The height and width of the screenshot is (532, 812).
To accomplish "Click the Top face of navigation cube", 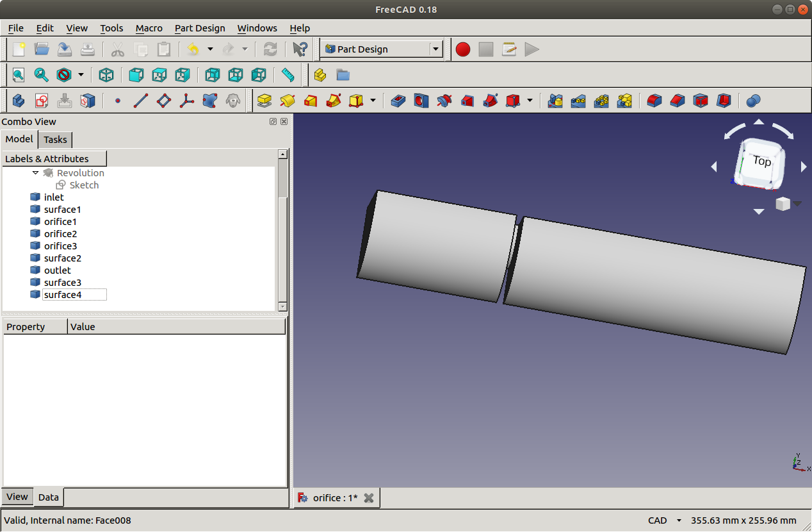I will pos(761,161).
